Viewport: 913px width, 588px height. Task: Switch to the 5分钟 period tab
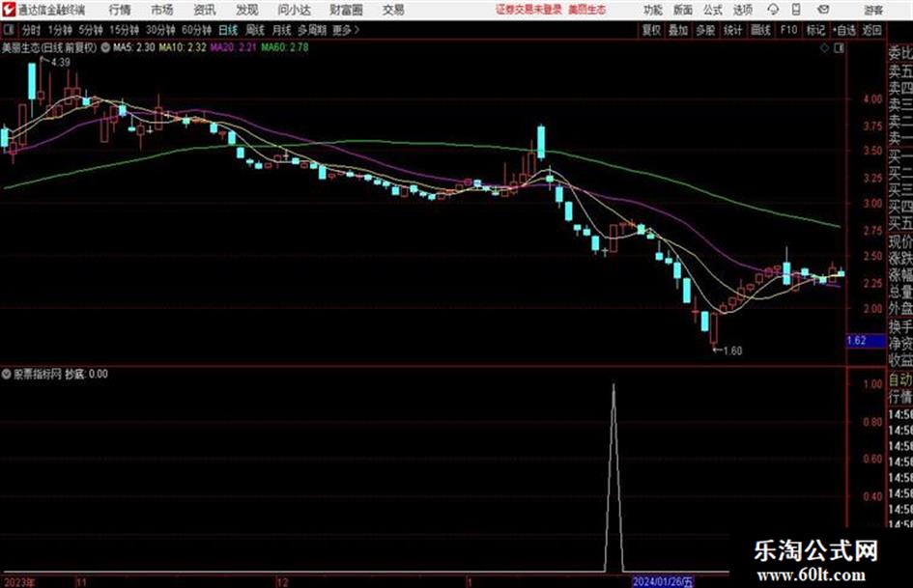(91, 30)
